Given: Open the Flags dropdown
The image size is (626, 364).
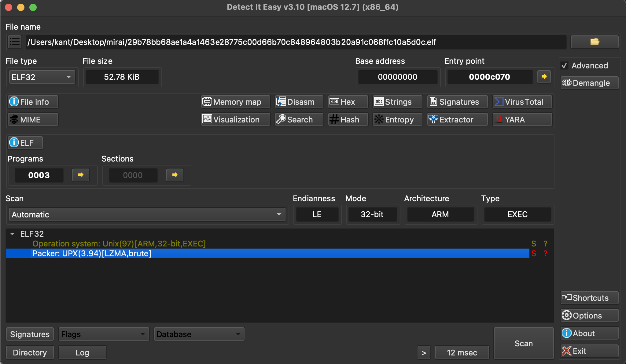Looking at the screenshot, I should point(104,334).
